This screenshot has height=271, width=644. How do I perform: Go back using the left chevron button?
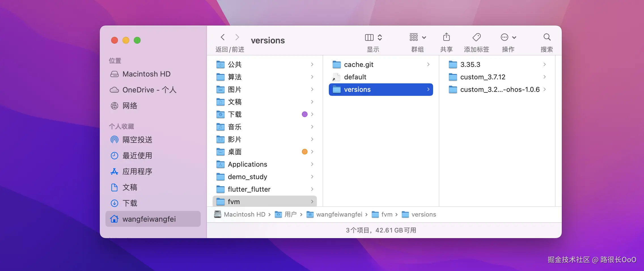[x=223, y=37]
